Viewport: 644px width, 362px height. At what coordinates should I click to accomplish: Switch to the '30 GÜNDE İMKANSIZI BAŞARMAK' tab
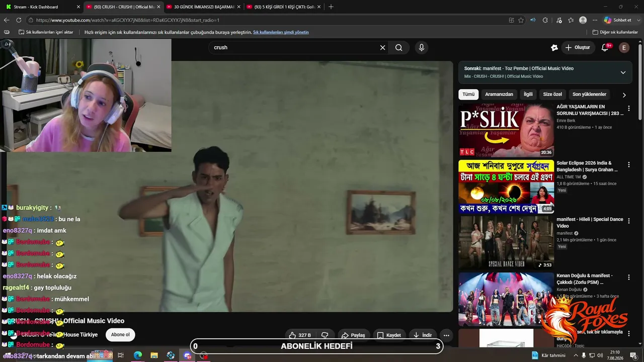(203, 7)
